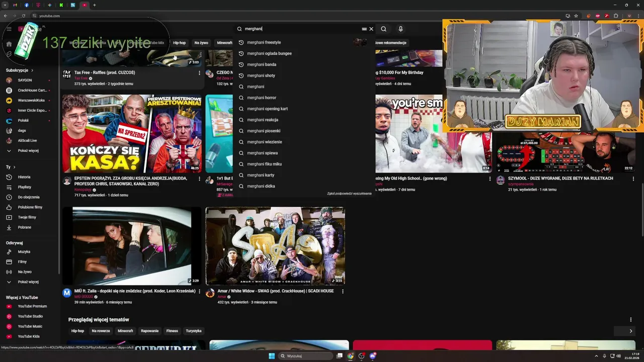
Task: Open YouTube Kids in the sidebar
Action: [28, 336]
